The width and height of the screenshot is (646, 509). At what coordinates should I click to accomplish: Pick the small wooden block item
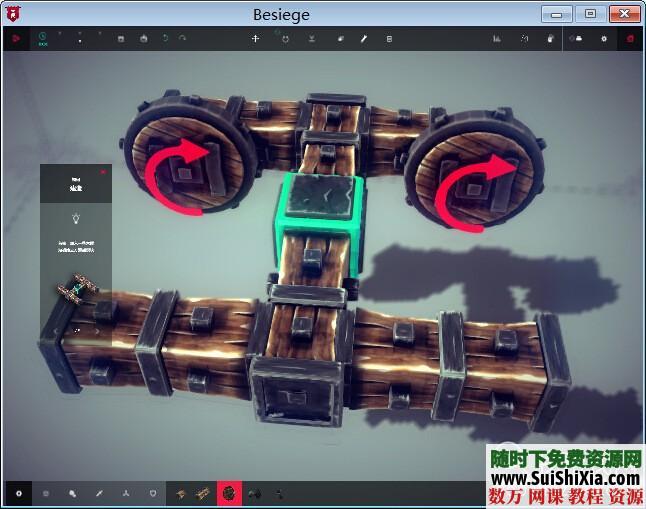click(180, 493)
